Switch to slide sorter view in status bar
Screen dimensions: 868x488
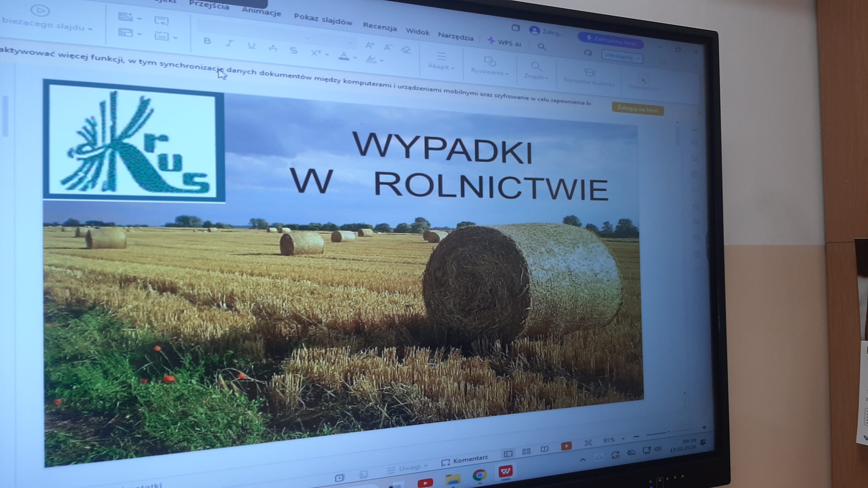(x=527, y=451)
